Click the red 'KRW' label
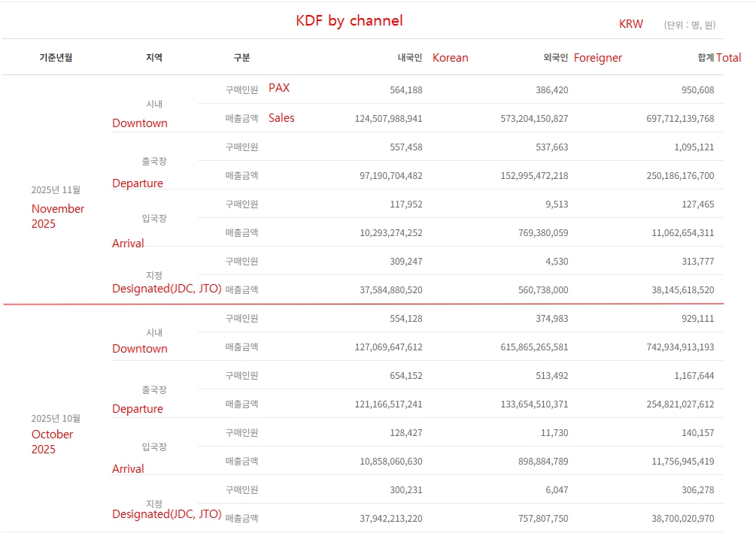Screen dimensions: 756x536 click(630, 24)
